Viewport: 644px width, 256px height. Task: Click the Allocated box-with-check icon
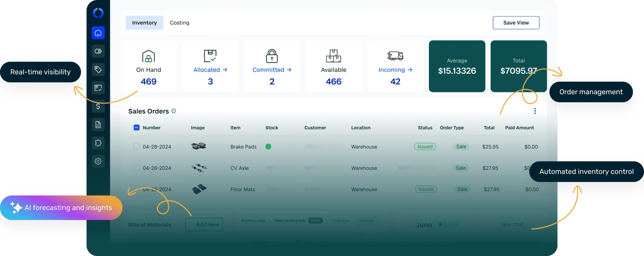coord(210,56)
